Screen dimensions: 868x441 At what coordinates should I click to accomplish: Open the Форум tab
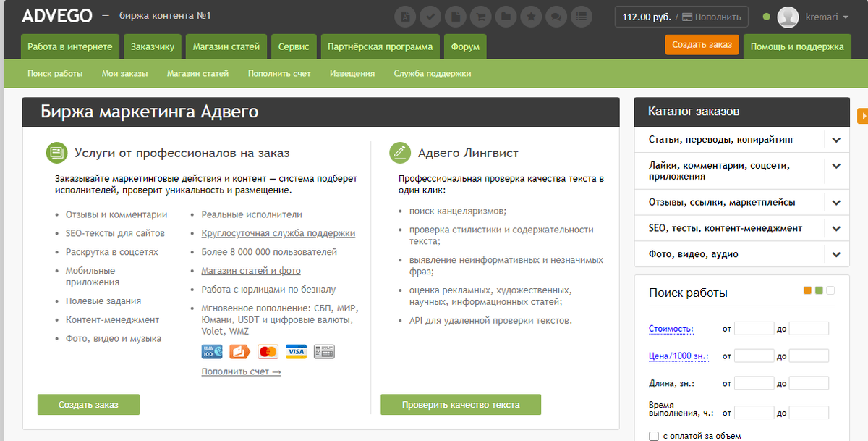coord(464,46)
